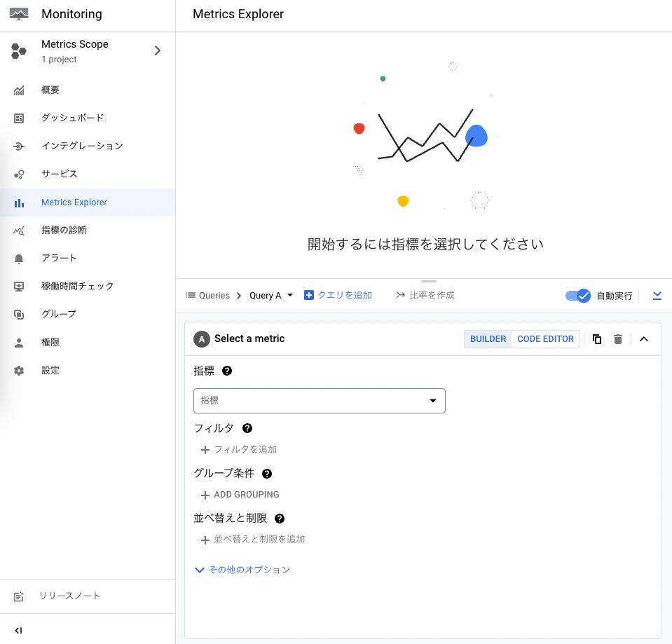Collapse the sidebar navigation menu
Viewport: 672px width, 644px height.
(x=18, y=630)
